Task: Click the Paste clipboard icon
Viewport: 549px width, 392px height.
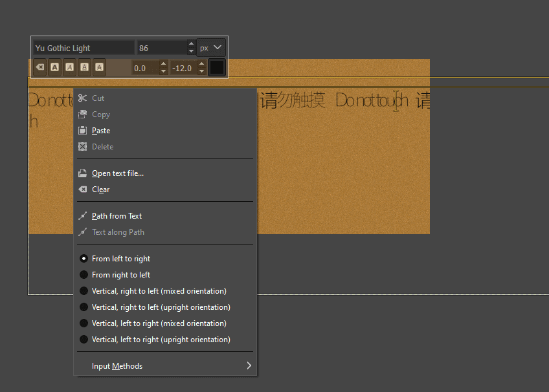Action: pyautogui.click(x=83, y=131)
